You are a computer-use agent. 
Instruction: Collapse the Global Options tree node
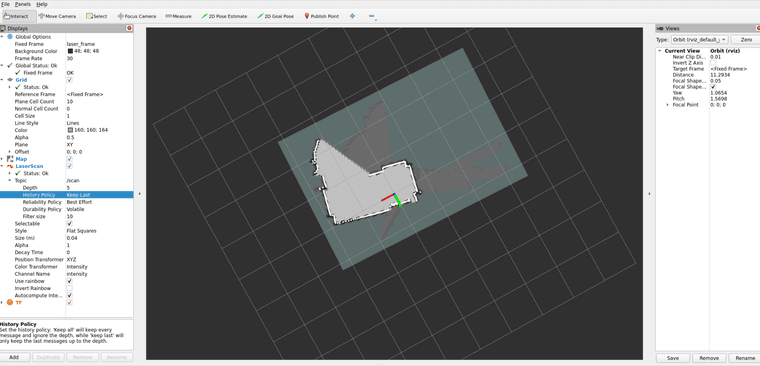pos(2,37)
